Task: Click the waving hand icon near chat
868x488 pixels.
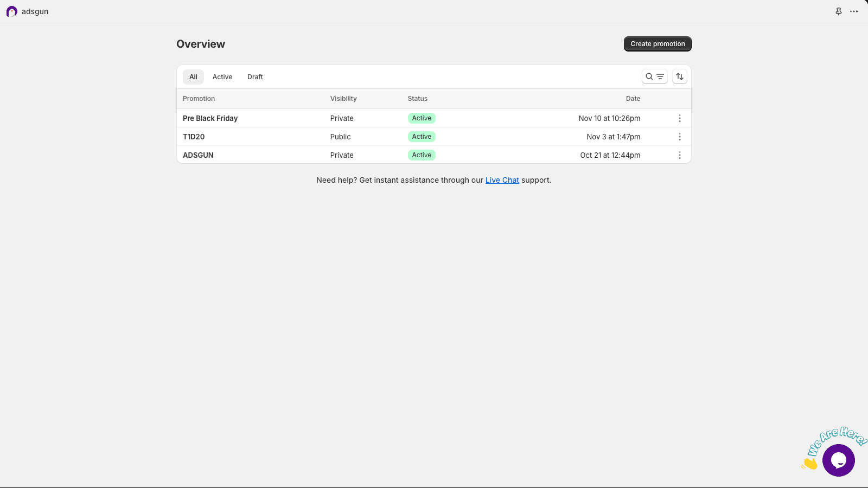Action: [x=809, y=463]
